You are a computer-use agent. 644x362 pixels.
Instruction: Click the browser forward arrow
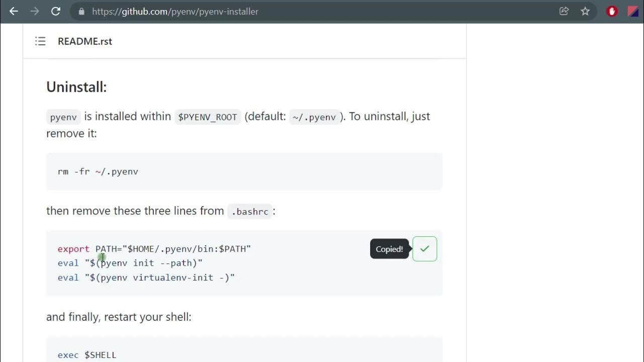pos(35,11)
